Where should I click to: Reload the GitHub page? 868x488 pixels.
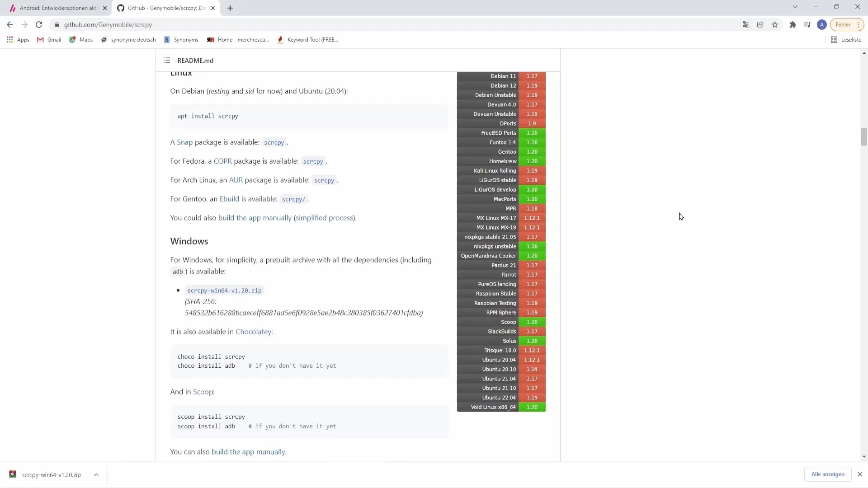tap(39, 25)
